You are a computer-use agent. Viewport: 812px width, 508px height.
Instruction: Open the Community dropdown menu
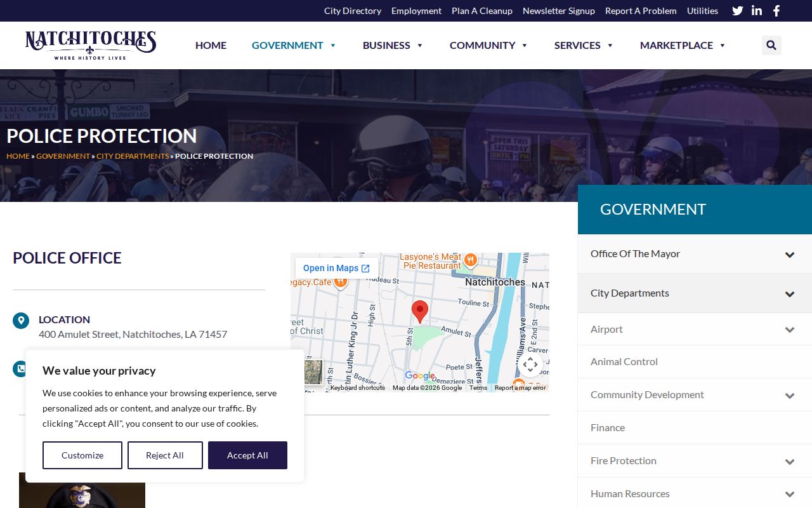click(488, 45)
